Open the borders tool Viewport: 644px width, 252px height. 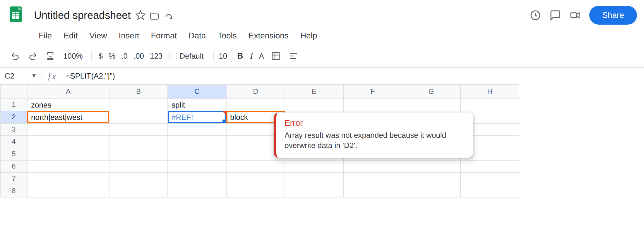coord(276,56)
